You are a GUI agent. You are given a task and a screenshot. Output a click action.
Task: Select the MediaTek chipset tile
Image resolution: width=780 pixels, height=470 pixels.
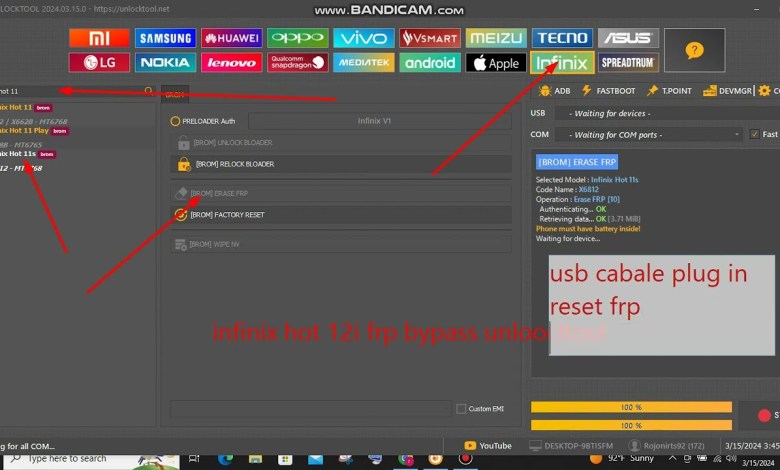[363, 62]
